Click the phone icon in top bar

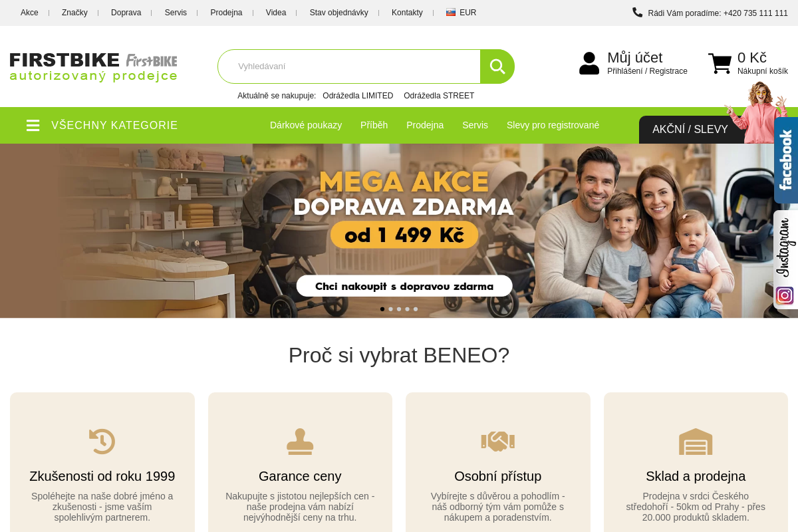[637, 12]
